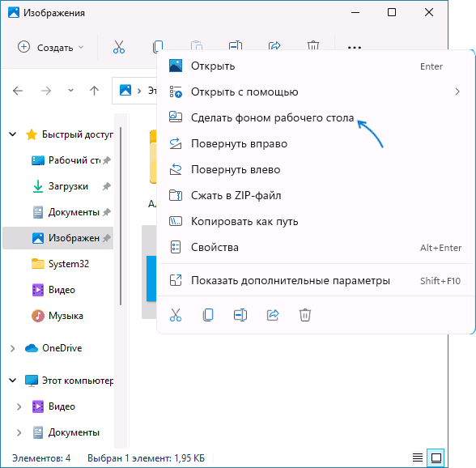The height and width of the screenshot is (468, 476).
Task: Click the Cut scissors icon in the toolbar
Action: [x=119, y=47]
